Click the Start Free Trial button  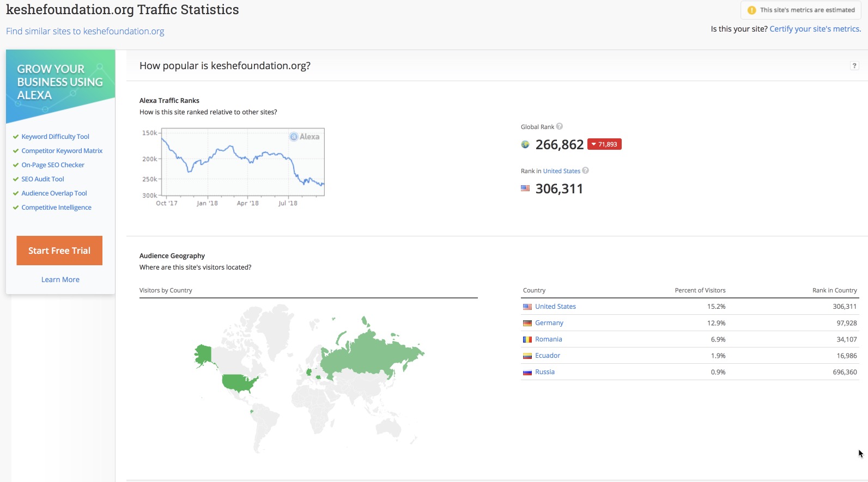coord(59,251)
